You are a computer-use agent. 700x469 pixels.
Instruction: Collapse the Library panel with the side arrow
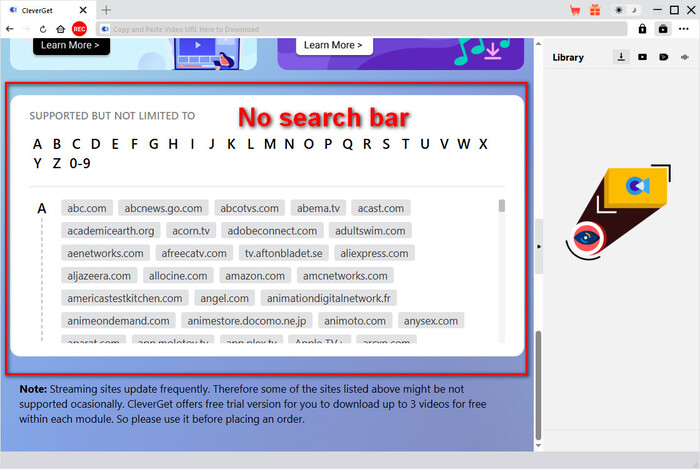539,246
